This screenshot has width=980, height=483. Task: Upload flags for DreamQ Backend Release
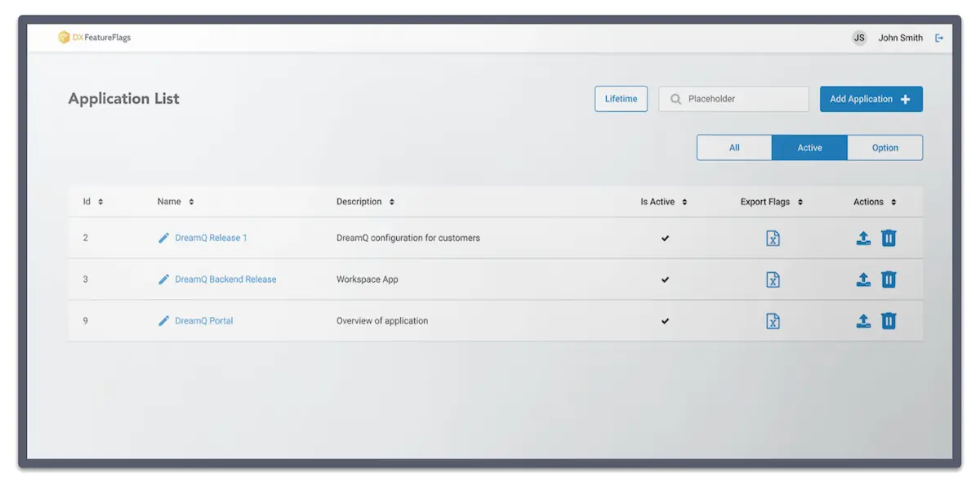(862, 279)
